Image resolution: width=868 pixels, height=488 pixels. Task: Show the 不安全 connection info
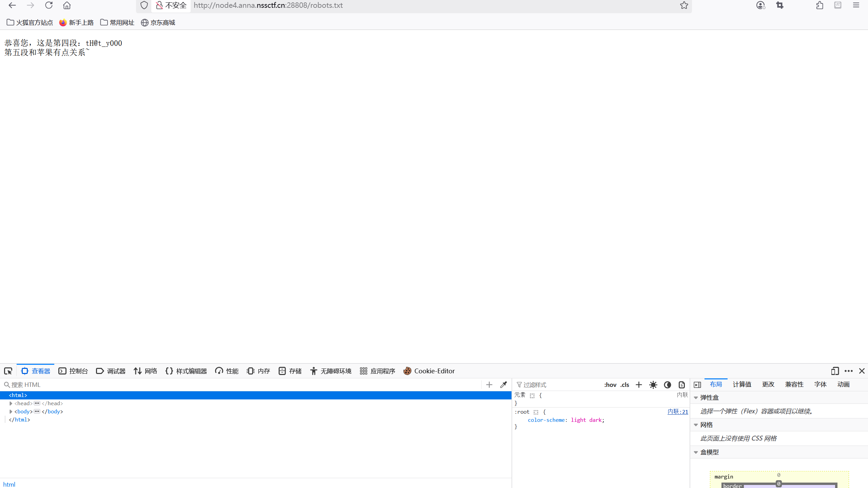click(171, 5)
